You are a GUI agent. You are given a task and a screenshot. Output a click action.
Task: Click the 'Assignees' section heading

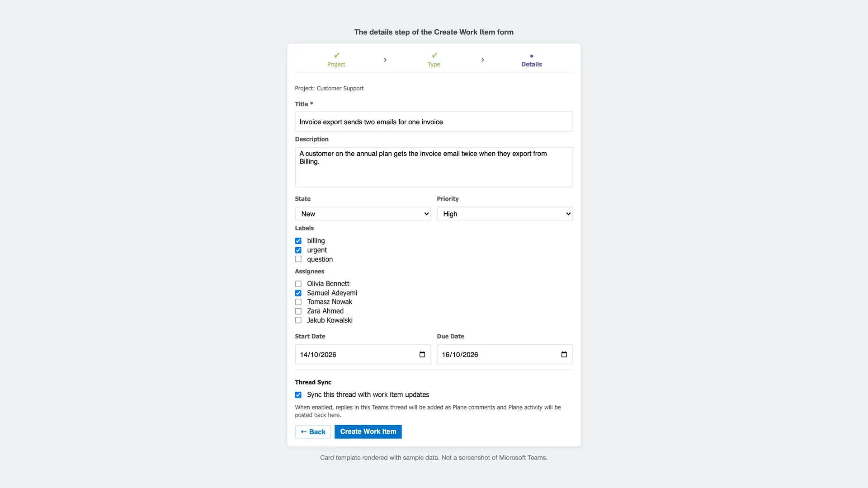[x=310, y=271]
